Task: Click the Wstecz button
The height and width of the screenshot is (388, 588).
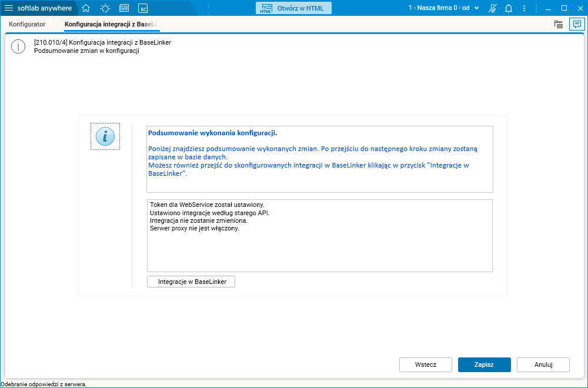Action: [426, 364]
